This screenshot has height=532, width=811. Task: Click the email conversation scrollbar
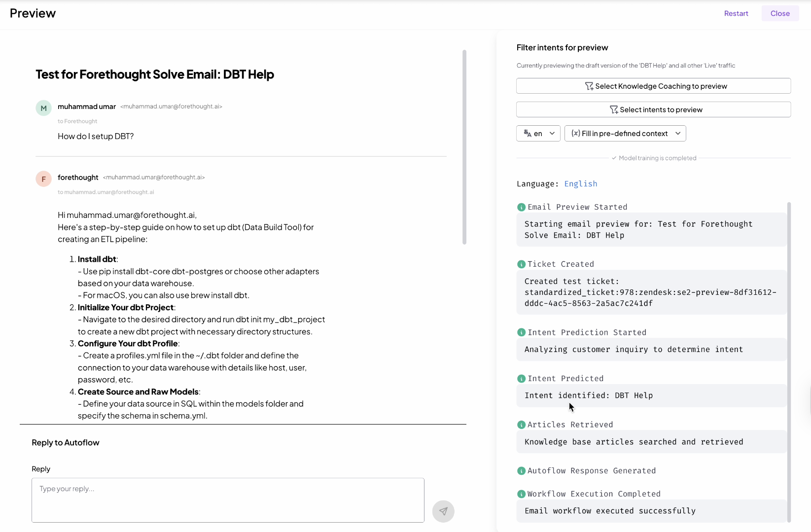(x=464, y=147)
